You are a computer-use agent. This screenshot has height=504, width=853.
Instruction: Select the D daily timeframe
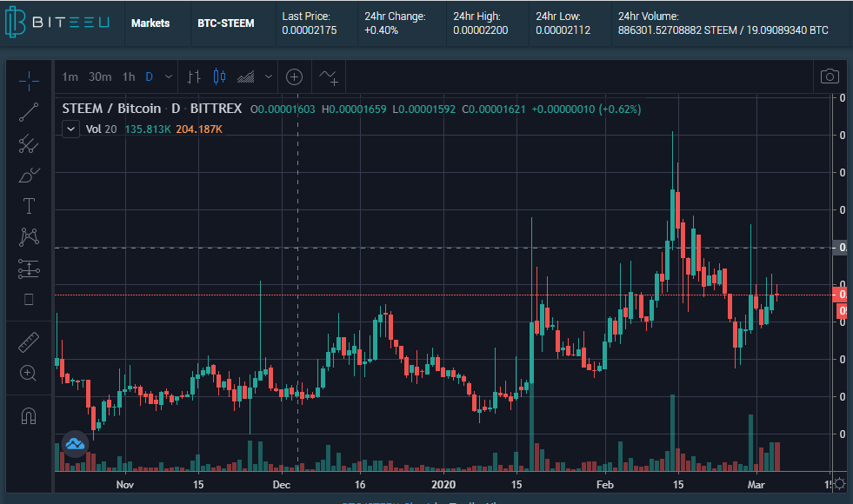coord(149,76)
